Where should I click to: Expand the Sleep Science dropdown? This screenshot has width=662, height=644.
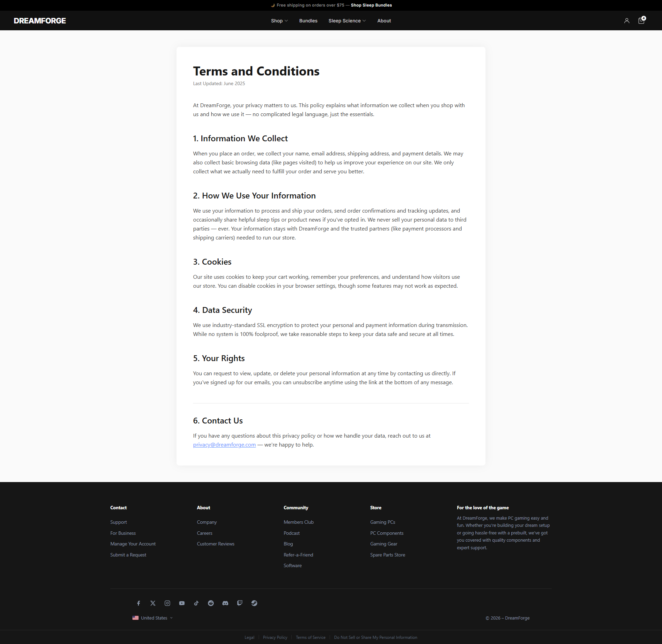347,21
